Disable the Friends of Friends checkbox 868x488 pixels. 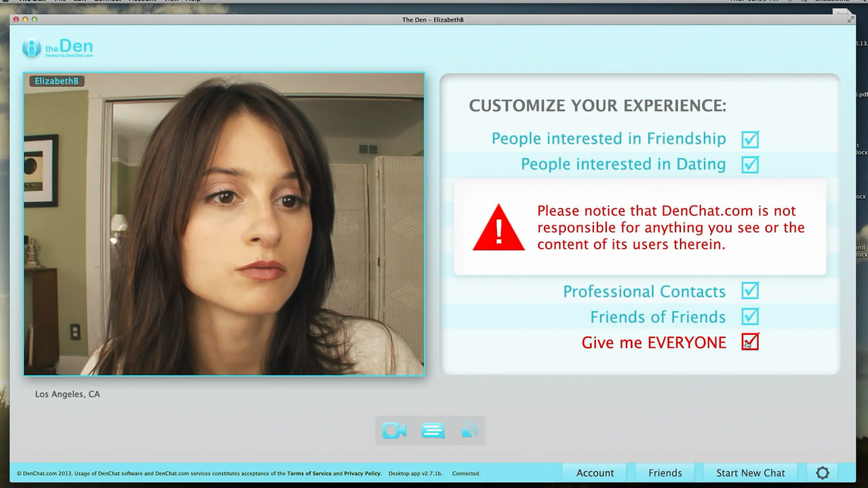[750, 317]
